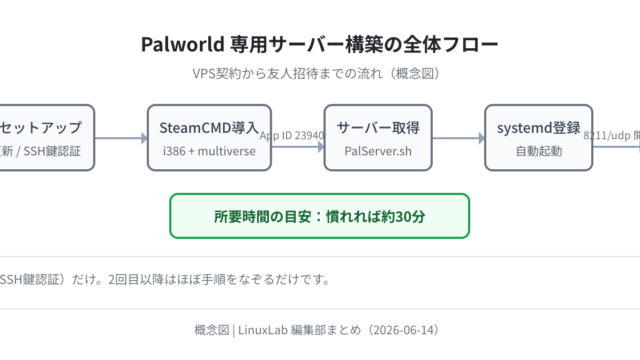Click the sentence 2回目以降はほぼ手順をなぞるだけです
The image size is (640, 360).
coord(218,280)
